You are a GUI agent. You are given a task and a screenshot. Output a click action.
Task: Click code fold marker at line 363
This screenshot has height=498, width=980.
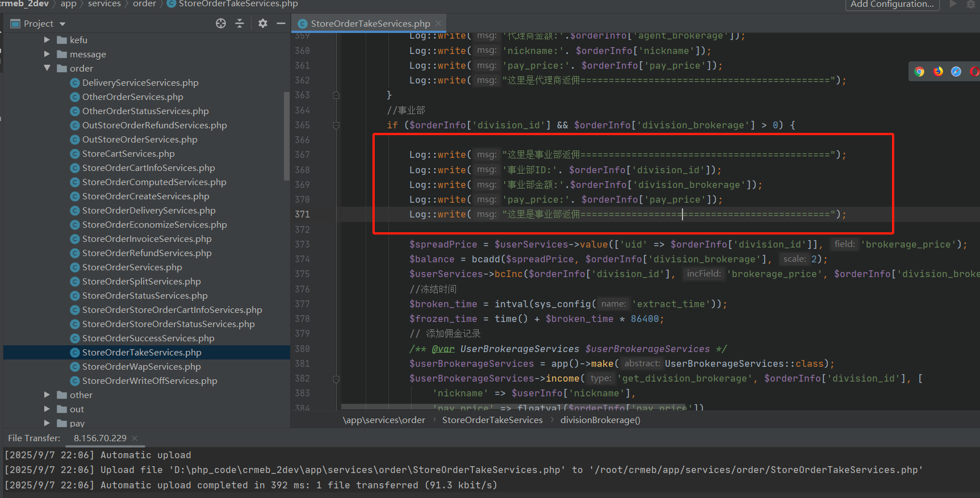pyautogui.click(x=336, y=95)
